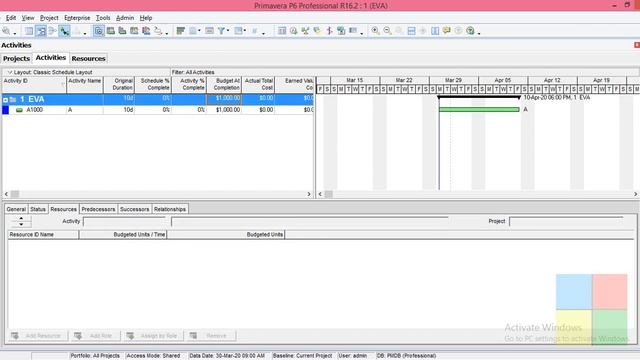Open the Edit menu
Screen dimensions: 640x360
click(x=11, y=18)
